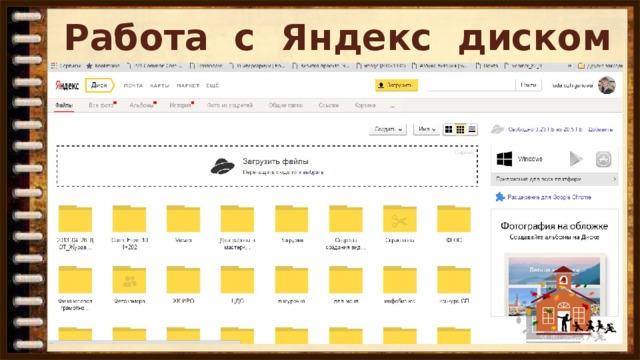The width and height of the screenshot is (640, 360).
Task: Open the Общие папки tab
Action: 285,105
